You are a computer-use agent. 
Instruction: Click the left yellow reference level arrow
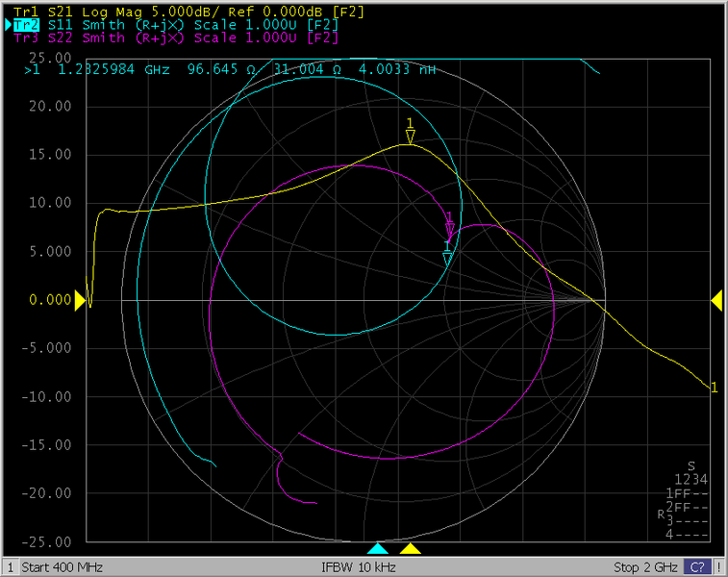(80, 300)
